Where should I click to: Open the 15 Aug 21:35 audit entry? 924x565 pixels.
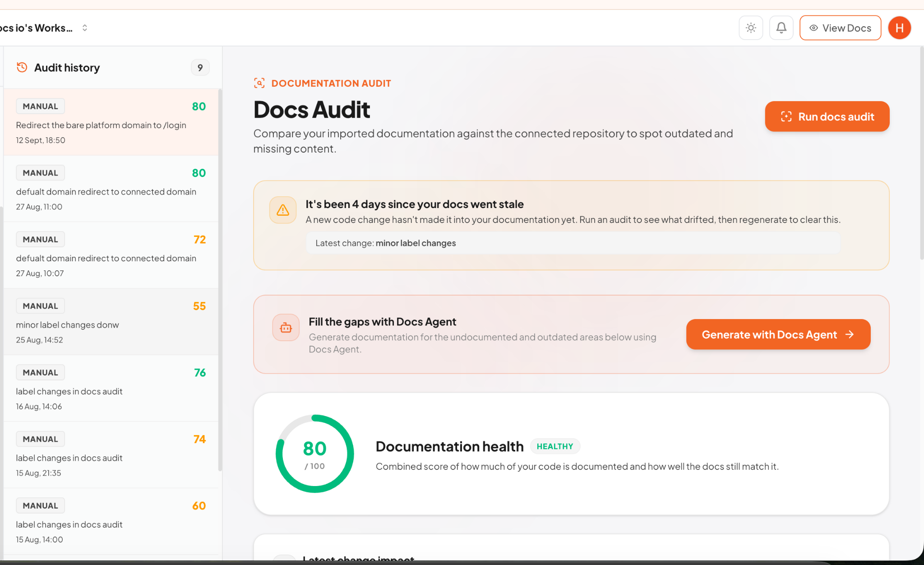[111, 455]
